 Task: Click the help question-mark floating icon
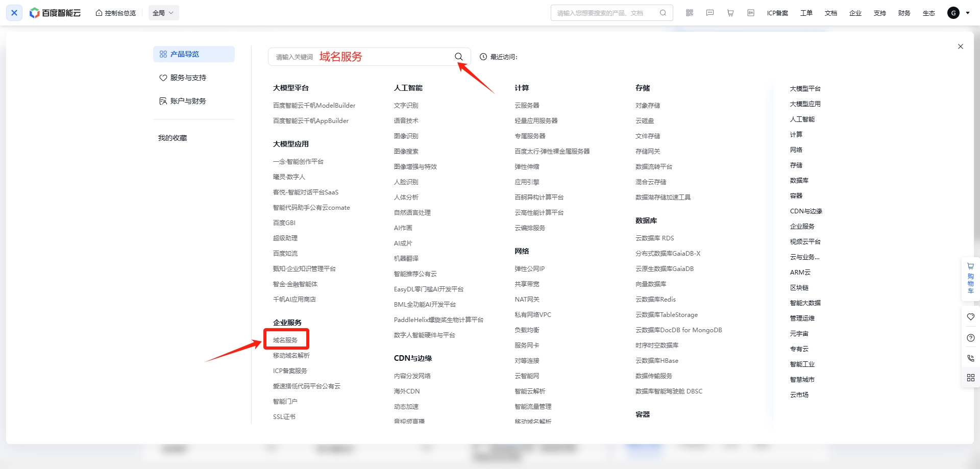[x=971, y=338]
